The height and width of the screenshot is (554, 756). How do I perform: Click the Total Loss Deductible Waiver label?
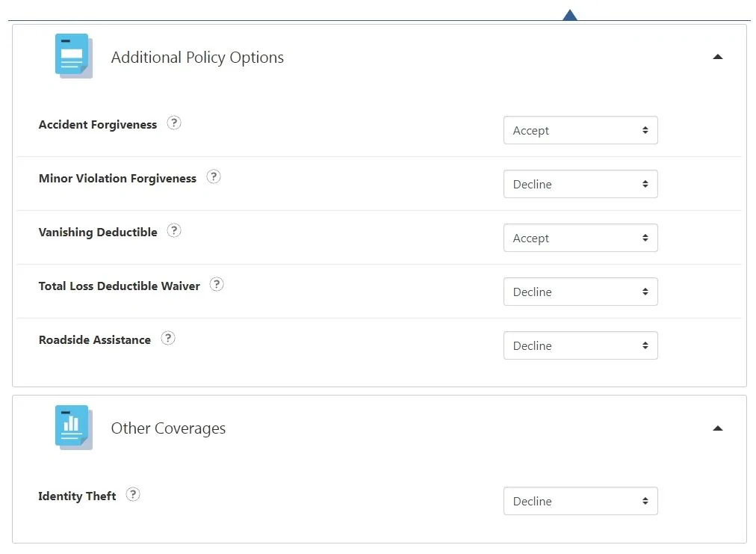[119, 286]
